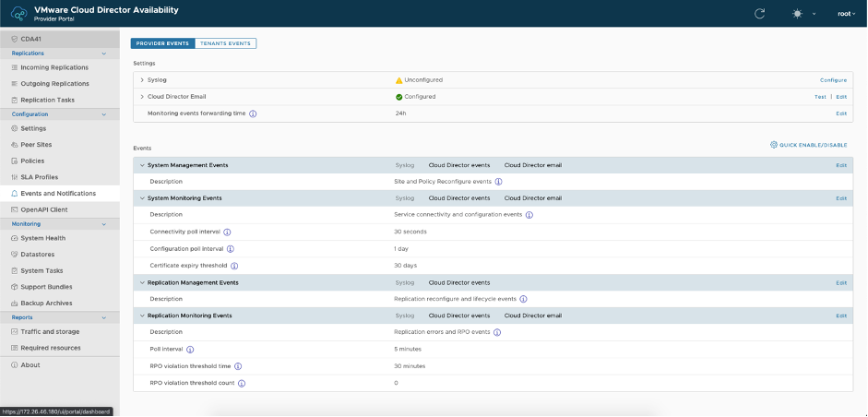Collapse Replication Monitoring Events section
868x417 pixels.
(x=142, y=316)
